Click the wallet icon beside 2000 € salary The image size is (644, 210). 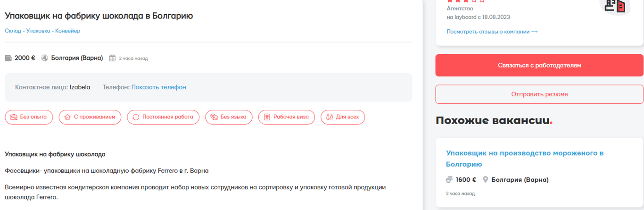8,59
